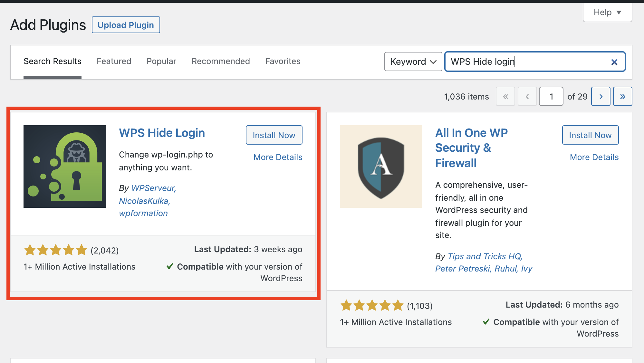
Task: Click the 'Change wp-login.php to anything you want.' description
Action: [166, 161]
